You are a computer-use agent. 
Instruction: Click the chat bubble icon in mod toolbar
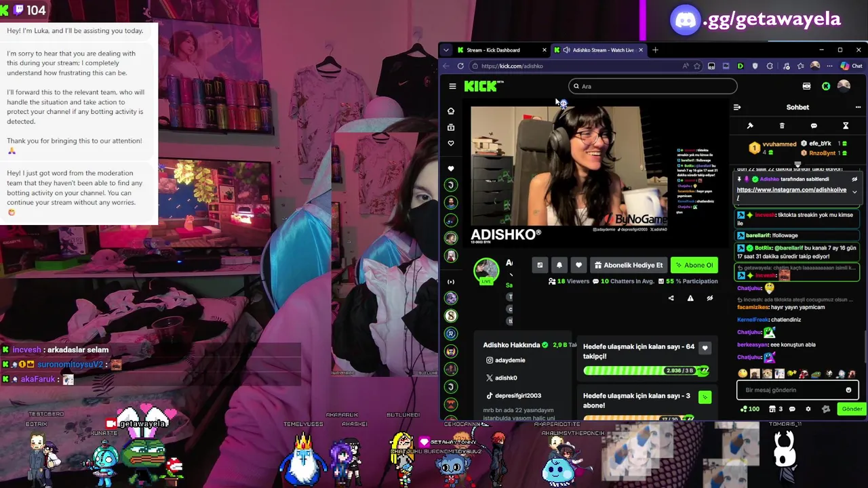[x=814, y=126]
